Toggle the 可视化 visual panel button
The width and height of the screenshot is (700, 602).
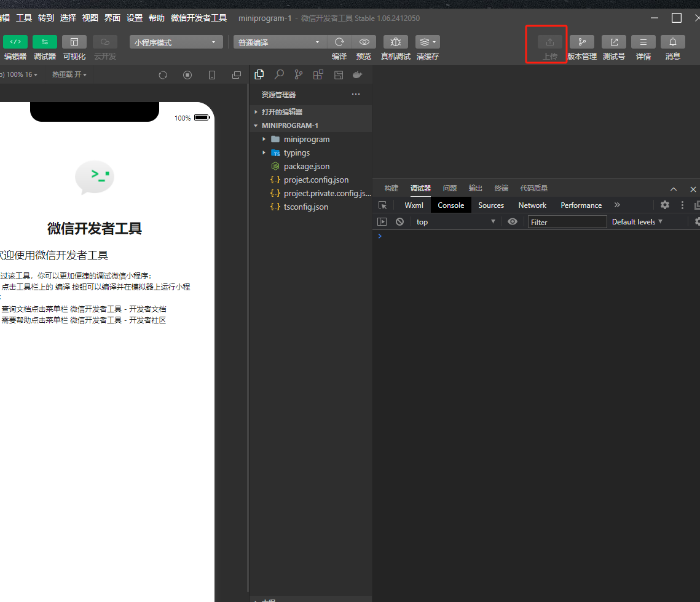[x=74, y=42]
